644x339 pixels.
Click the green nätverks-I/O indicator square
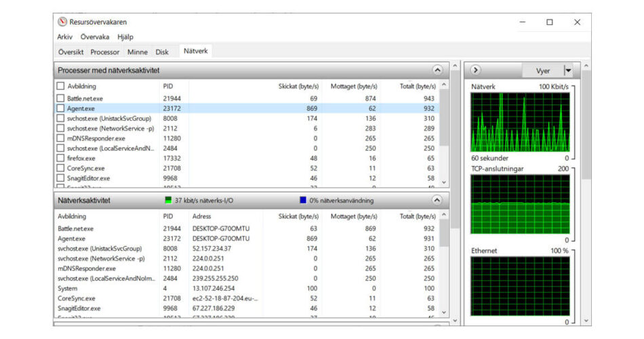(x=169, y=201)
